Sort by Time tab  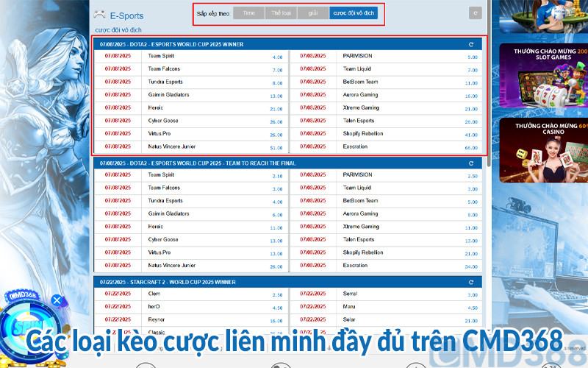pos(248,13)
